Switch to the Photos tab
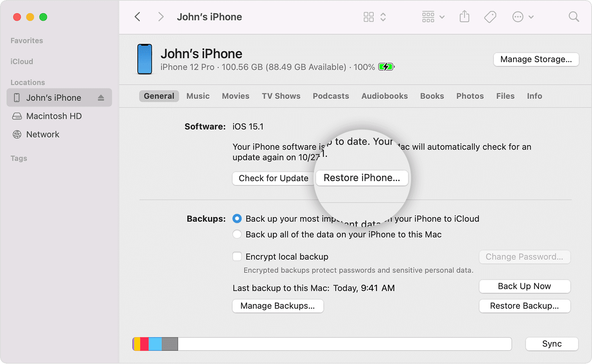592x364 pixels. [x=470, y=96]
